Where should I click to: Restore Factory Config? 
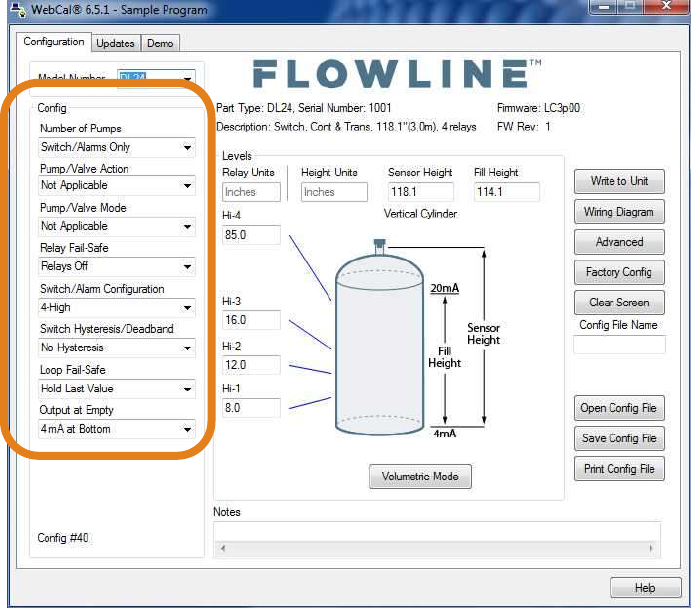coord(619,272)
